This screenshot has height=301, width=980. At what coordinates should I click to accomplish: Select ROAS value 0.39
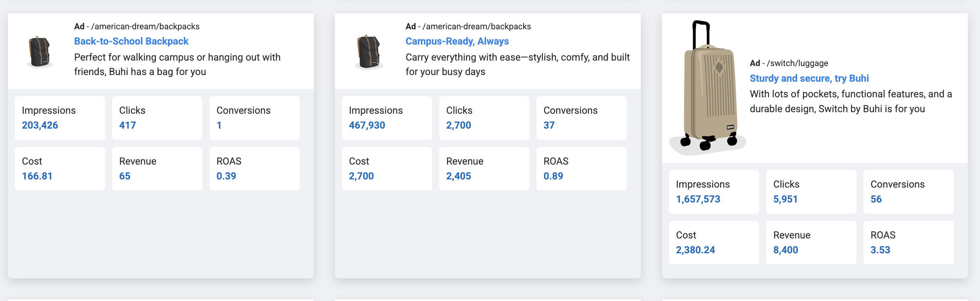tap(226, 176)
